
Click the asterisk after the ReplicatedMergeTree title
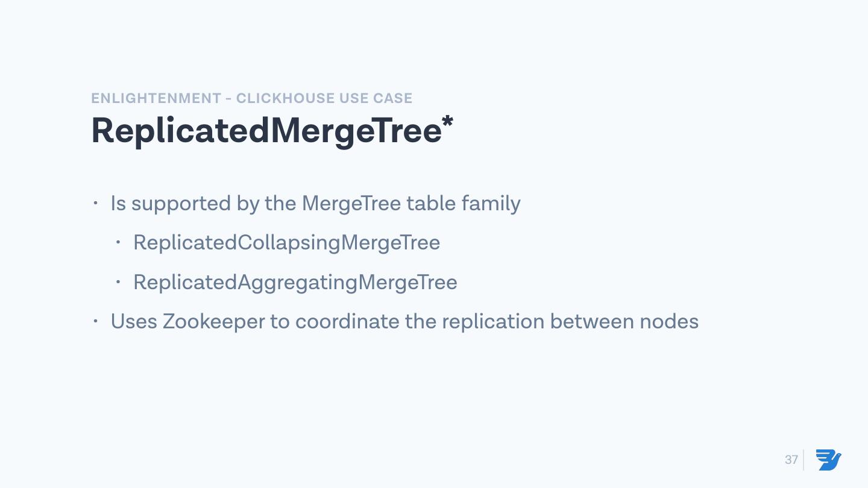(x=447, y=122)
